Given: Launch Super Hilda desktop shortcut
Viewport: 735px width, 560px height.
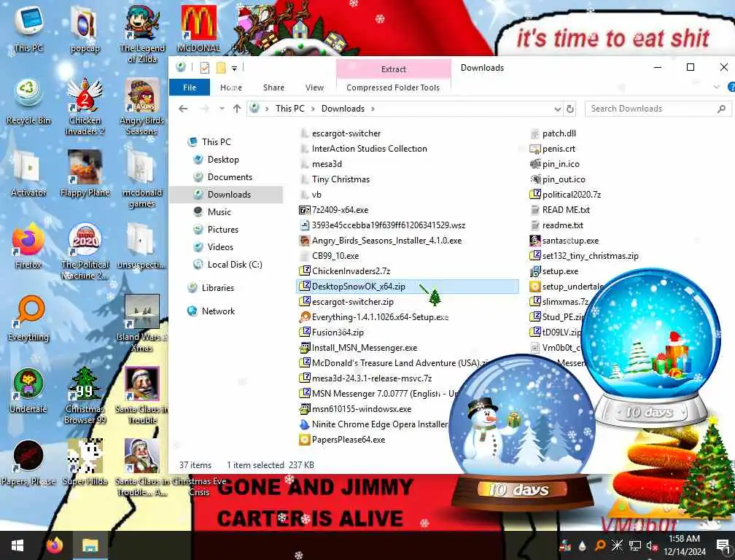Looking at the screenshot, I should pyautogui.click(x=85, y=462).
